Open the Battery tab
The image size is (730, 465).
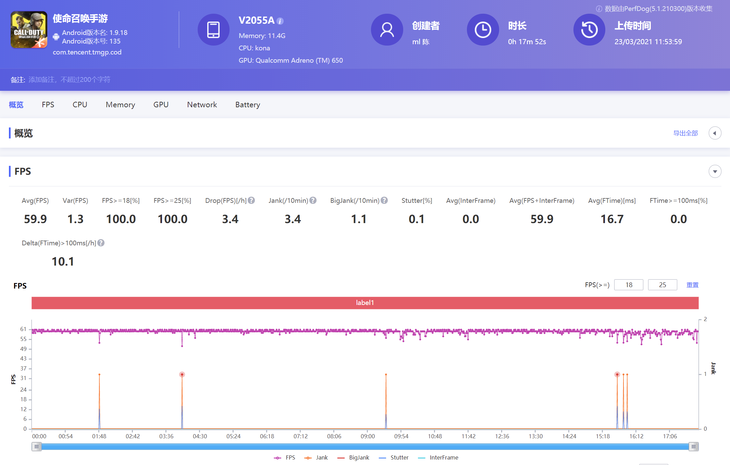click(247, 105)
